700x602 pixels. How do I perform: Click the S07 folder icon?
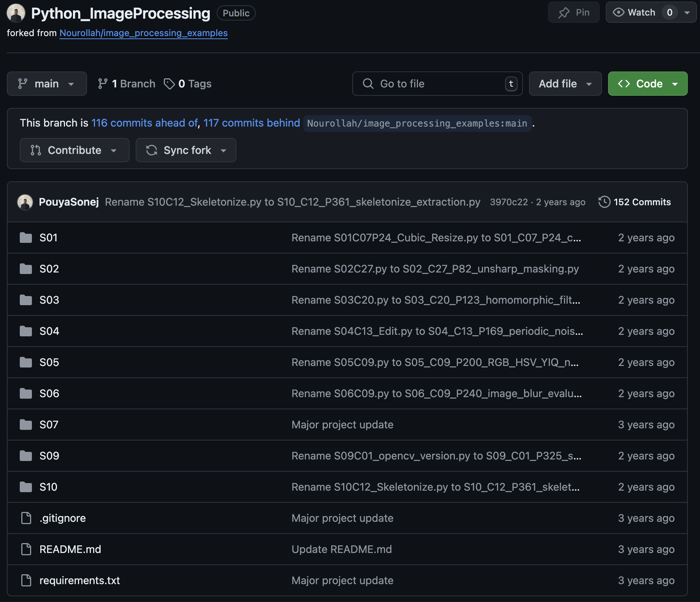pyautogui.click(x=26, y=425)
